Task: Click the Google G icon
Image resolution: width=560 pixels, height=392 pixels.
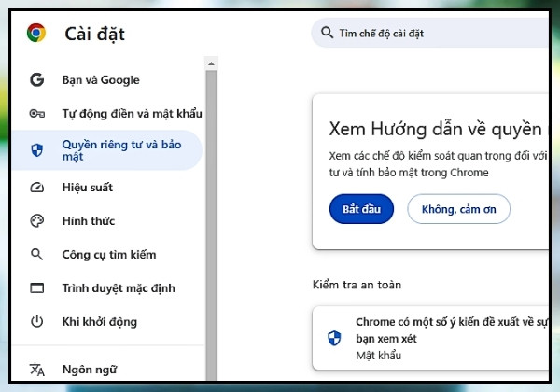Action: [36, 79]
